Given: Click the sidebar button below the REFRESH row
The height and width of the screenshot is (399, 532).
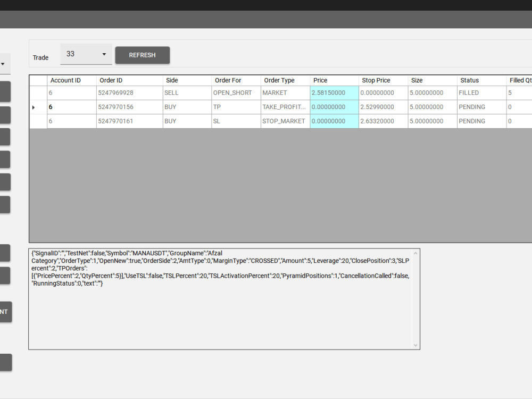Looking at the screenshot, I should [x=5, y=91].
